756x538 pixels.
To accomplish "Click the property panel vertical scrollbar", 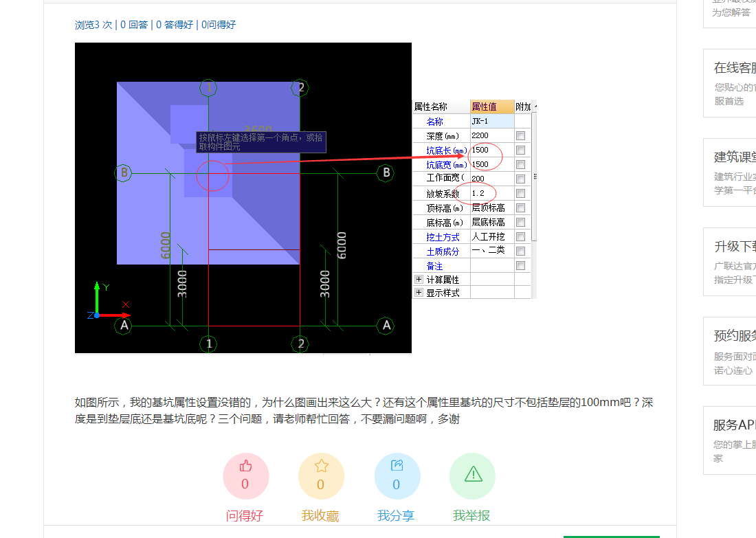I will pos(534,177).
